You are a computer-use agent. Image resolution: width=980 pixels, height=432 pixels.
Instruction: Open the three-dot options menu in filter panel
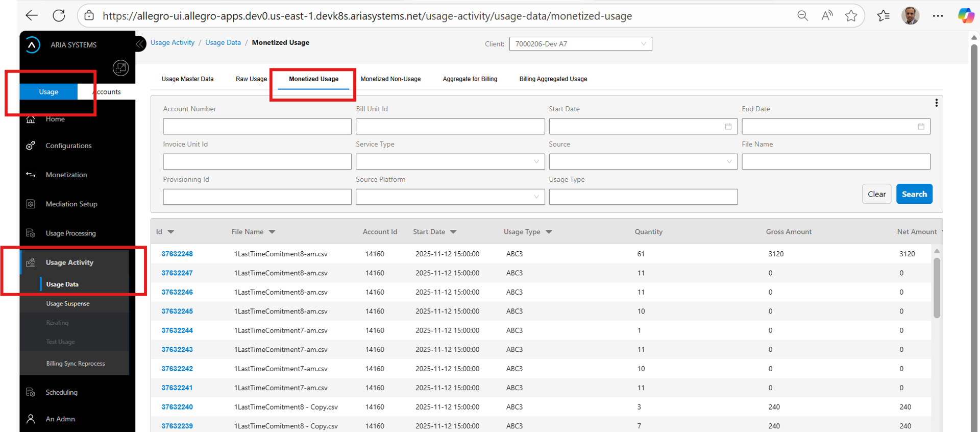[x=936, y=103]
